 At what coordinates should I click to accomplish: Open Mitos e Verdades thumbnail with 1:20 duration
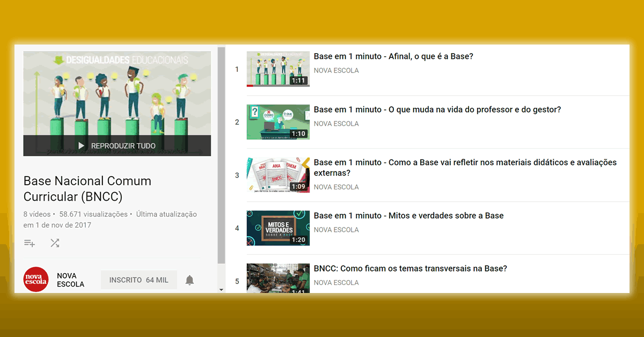[278, 228]
